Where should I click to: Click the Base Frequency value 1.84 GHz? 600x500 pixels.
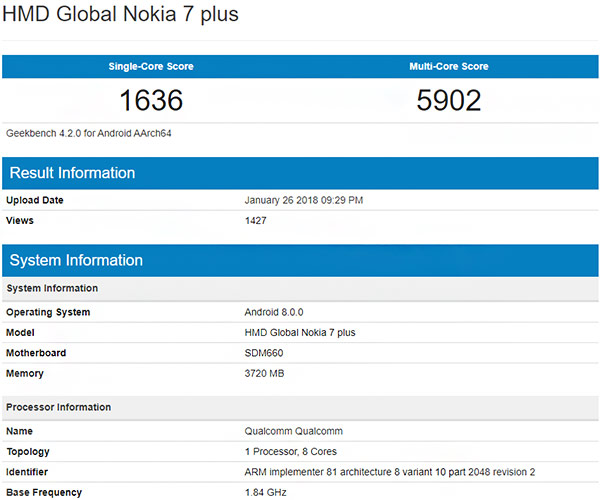pos(267,492)
